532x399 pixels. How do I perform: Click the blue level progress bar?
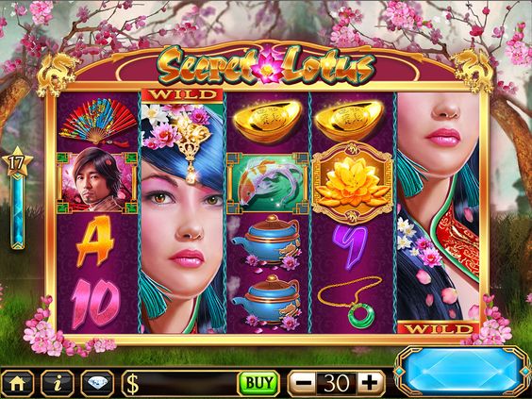tap(18, 213)
